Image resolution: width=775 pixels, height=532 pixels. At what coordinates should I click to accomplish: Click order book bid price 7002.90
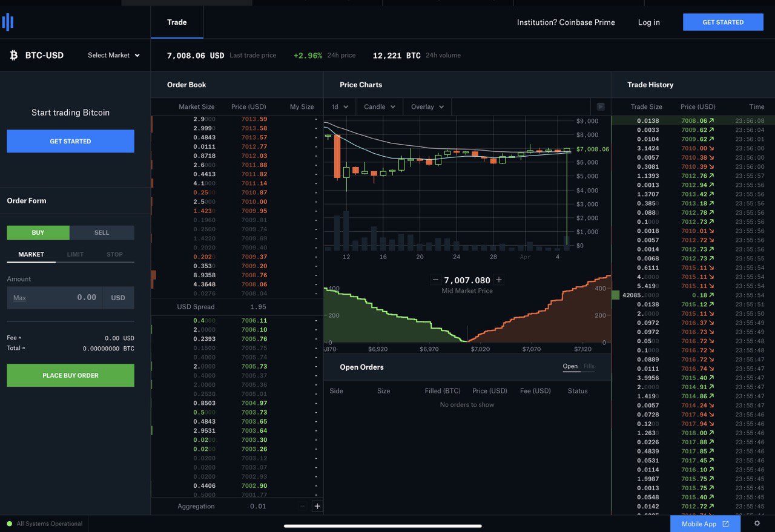click(x=254, y=486)
